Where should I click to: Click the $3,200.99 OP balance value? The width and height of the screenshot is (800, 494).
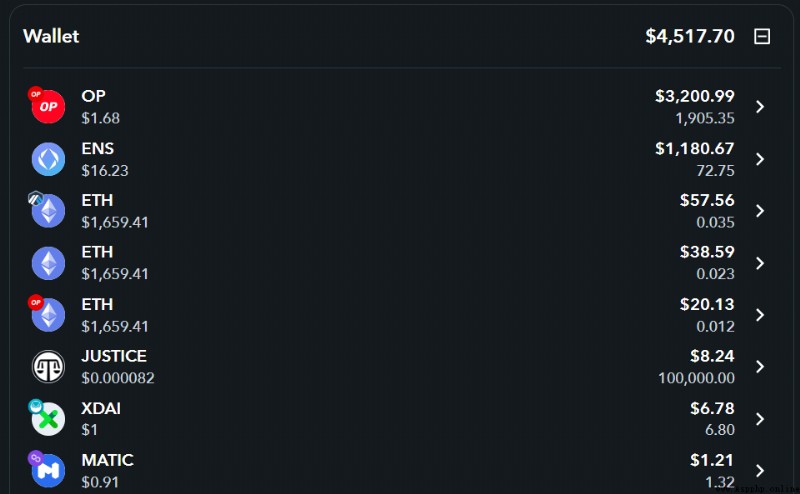coord(695,96)
